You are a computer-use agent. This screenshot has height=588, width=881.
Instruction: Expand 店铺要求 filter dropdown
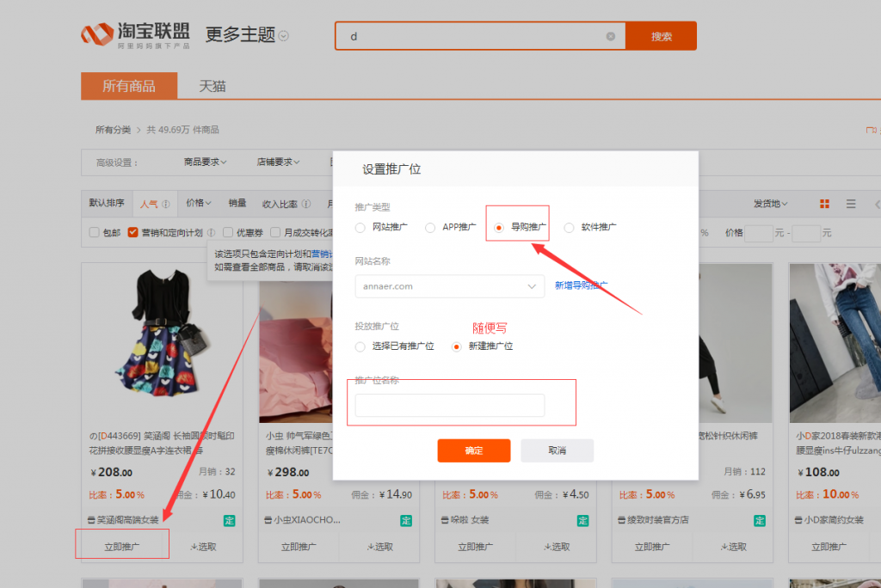point(278,162)
